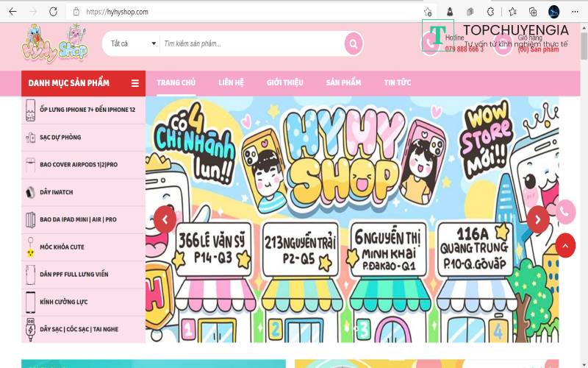Open the browser Favorites star icon
Viewport: 588px width, 368px height.
pos(512,12)
